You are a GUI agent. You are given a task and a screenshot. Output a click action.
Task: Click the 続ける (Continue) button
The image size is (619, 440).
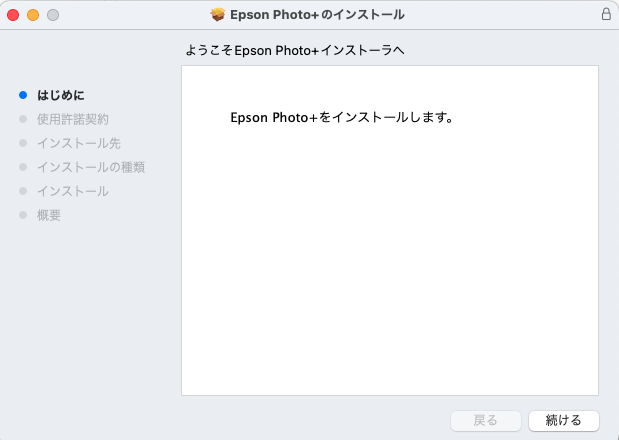pos(564,421)
